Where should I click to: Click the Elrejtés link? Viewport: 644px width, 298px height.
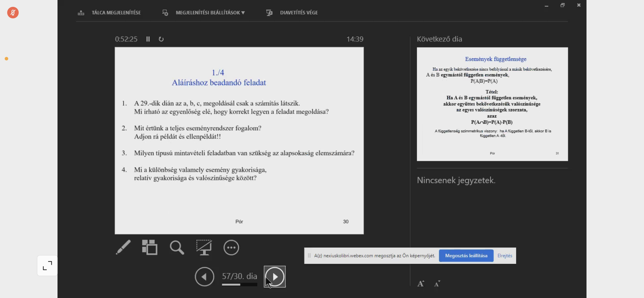[505, 256]
